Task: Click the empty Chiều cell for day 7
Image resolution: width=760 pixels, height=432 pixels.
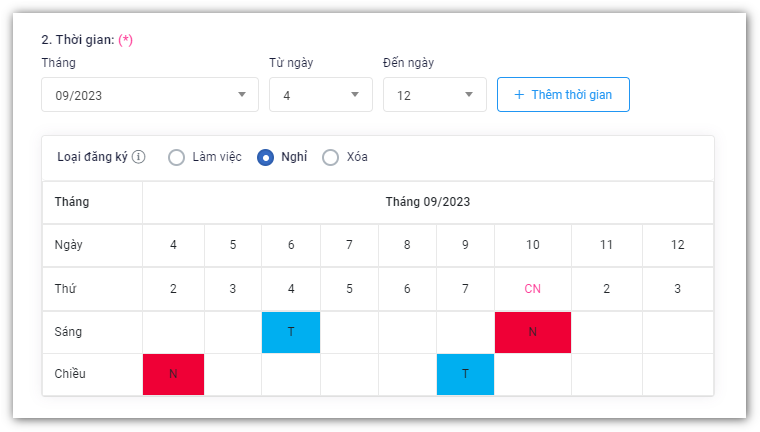Action: point(349,374)
